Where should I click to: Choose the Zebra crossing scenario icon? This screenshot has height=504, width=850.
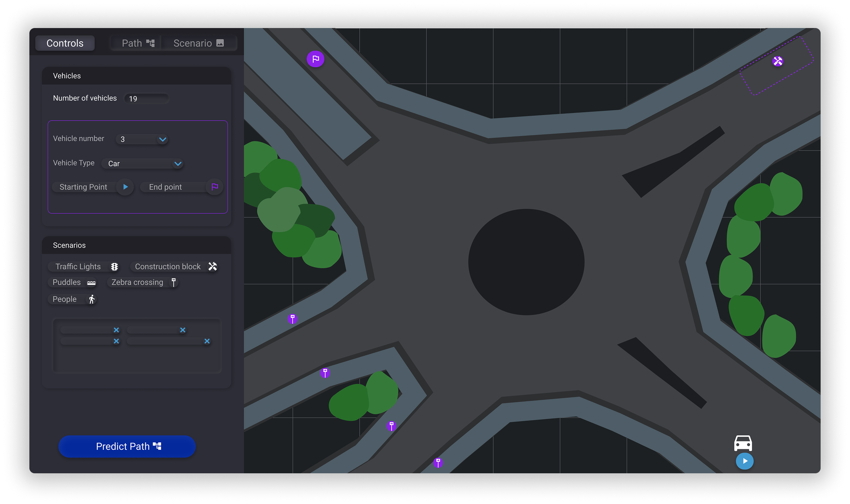(x=174, y=282)
